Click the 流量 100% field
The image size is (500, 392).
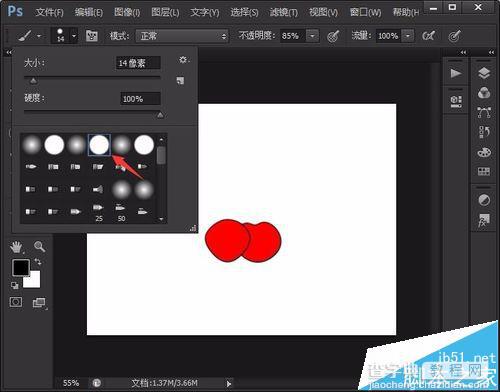pos(389,36)
